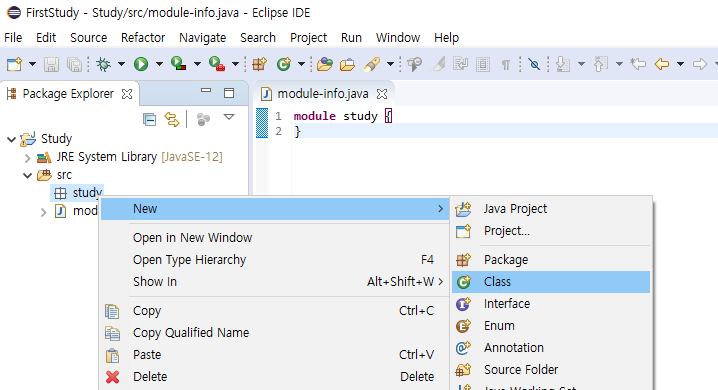Open the Window menu
718x390 pixels.
pyautogui.click(x=398, y=38)
